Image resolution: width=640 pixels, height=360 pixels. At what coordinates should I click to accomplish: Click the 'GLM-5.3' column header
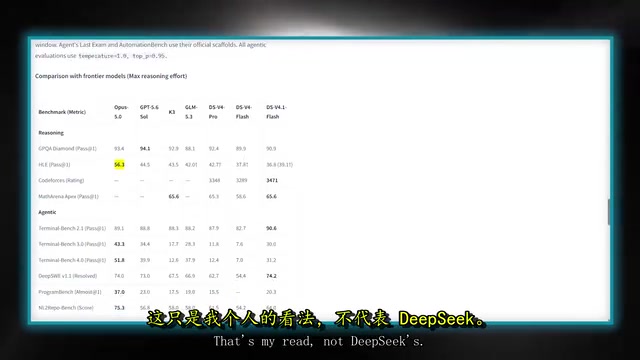click(x=191, y=112)
